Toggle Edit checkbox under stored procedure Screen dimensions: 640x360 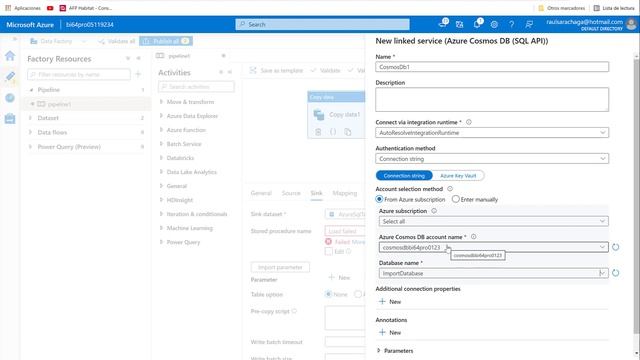pyautogui.click(x=329, y=251)
